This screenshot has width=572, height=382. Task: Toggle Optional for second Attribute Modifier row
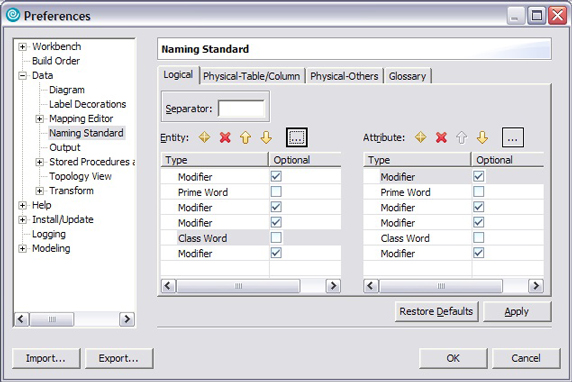point(479,207)
